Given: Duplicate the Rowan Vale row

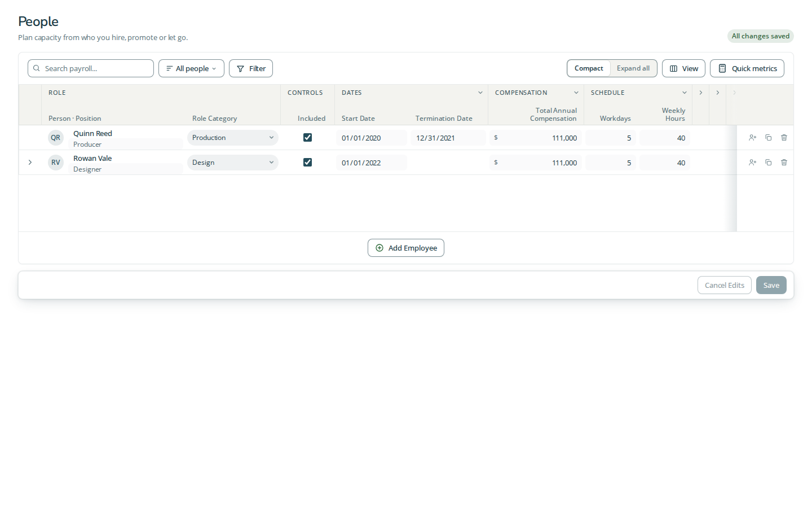Looking at the screenshot, I should [x=768, y=163].
